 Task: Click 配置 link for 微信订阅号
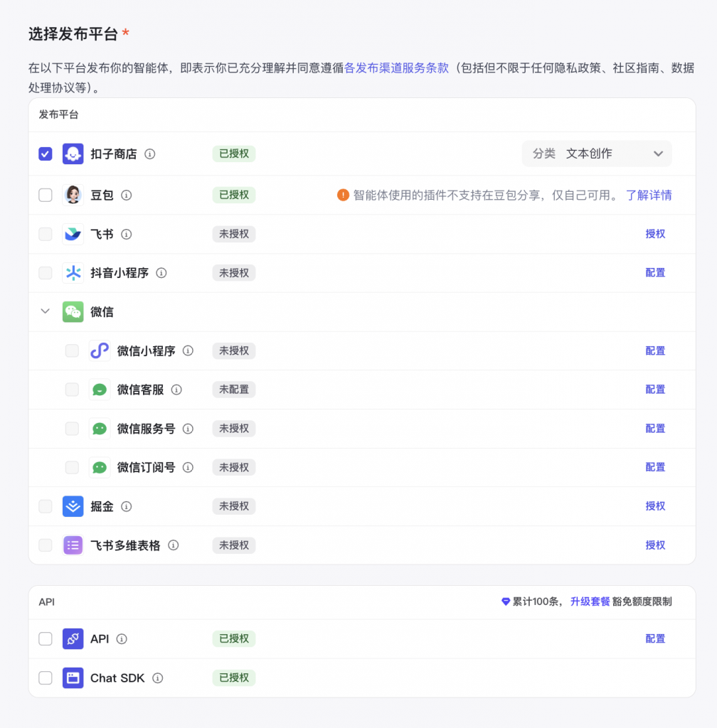tap(655, 467)
